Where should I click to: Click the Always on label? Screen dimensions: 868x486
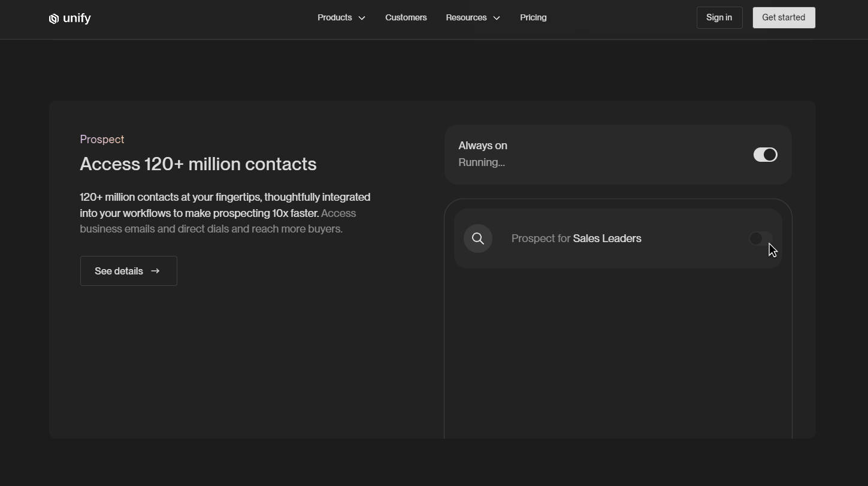click(x=482, y=146)
